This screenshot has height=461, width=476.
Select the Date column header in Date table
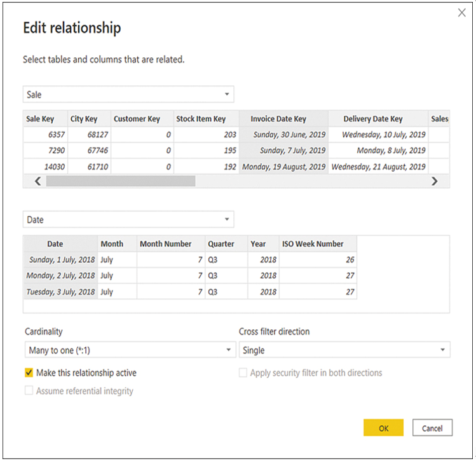click(x=60, y=244)
